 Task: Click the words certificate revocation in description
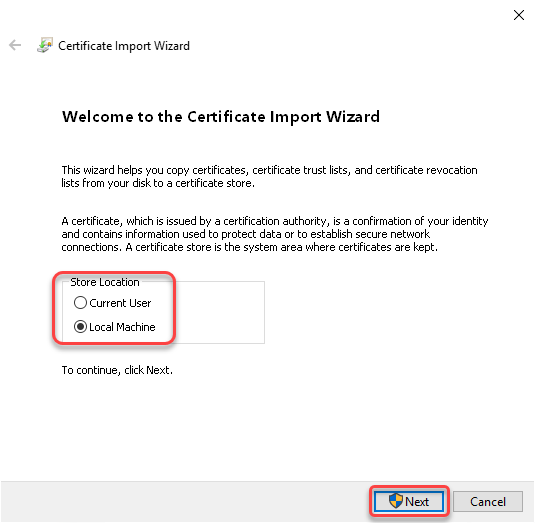coord(426,170)
